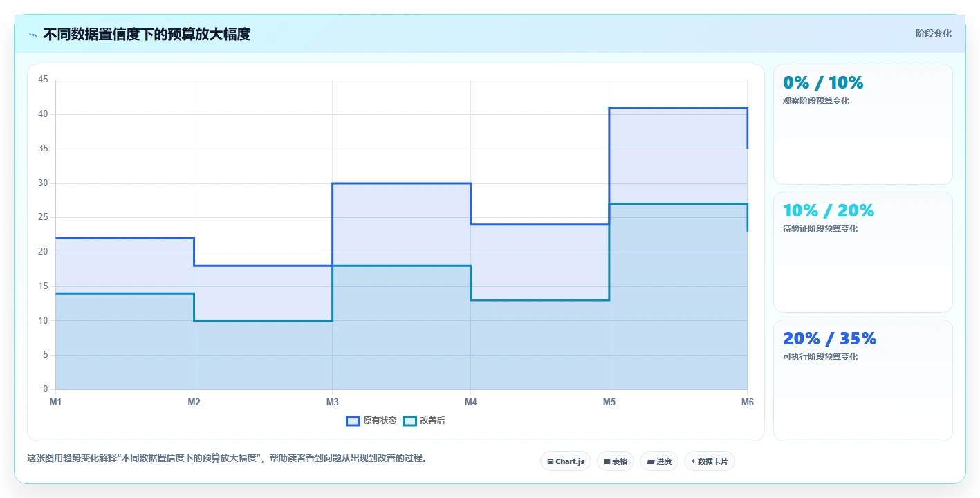Select the 表格 tag pill
Screen dimensions: 980x498
click(x=616, y=461)
